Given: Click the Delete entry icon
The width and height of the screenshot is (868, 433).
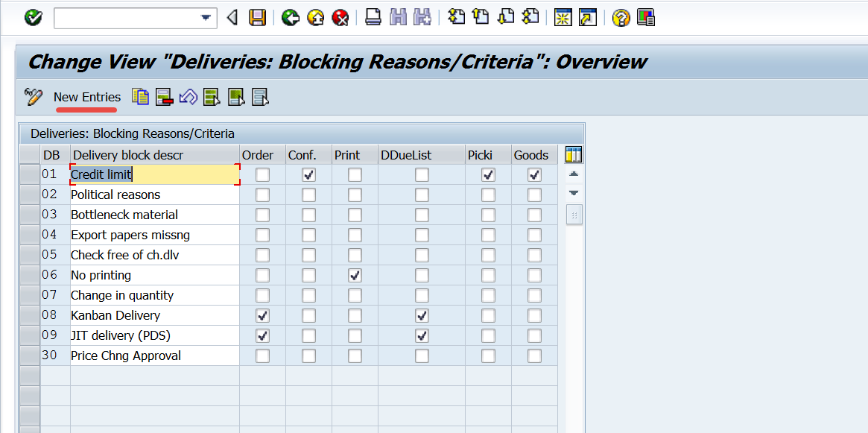Looking at the screenshot, I should pos(164,97).
